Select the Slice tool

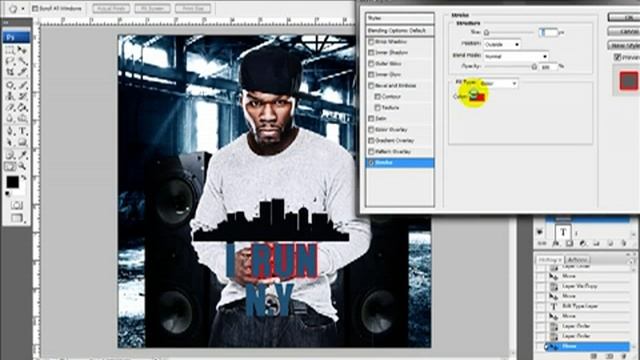pyautogui.click(x=22, y=73)
